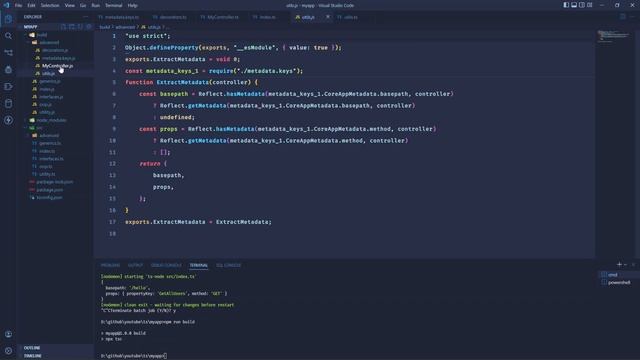The image size is (640, 360).
Task: Open the Source Control view icon
Action: 8,53
